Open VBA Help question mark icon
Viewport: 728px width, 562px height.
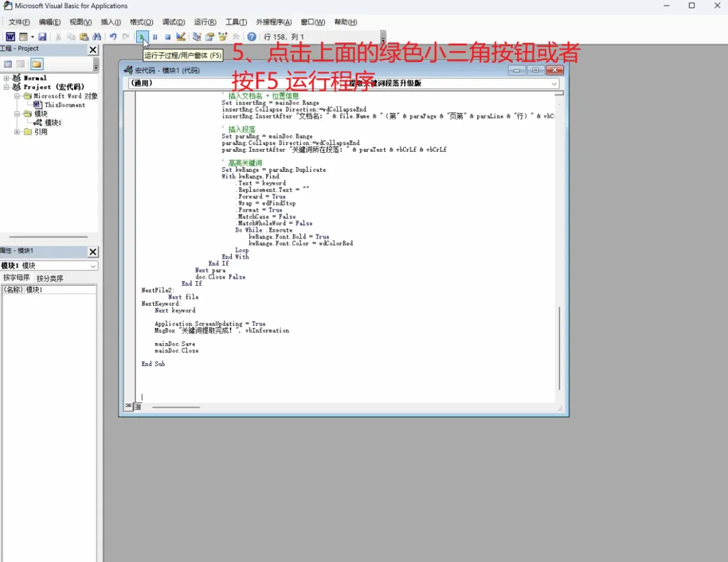(x=251, y=36)
